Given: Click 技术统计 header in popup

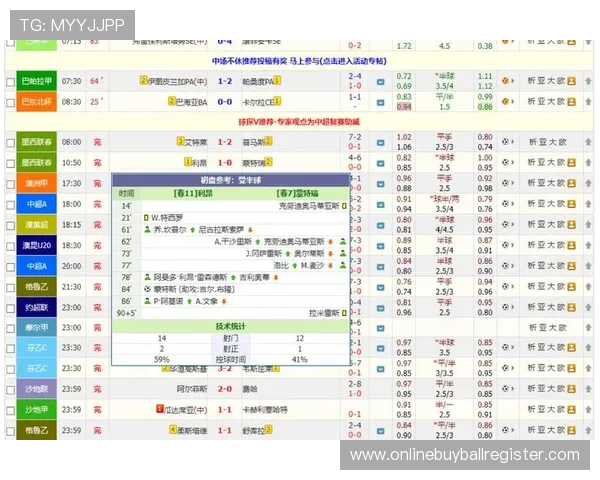Looking at the screenshot, I should pos(231,327).
